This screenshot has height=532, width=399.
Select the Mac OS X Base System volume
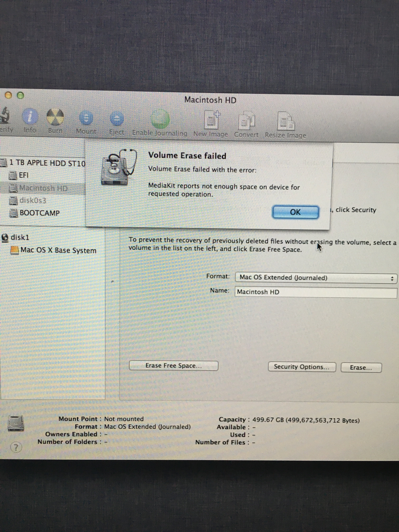(53, 250)
